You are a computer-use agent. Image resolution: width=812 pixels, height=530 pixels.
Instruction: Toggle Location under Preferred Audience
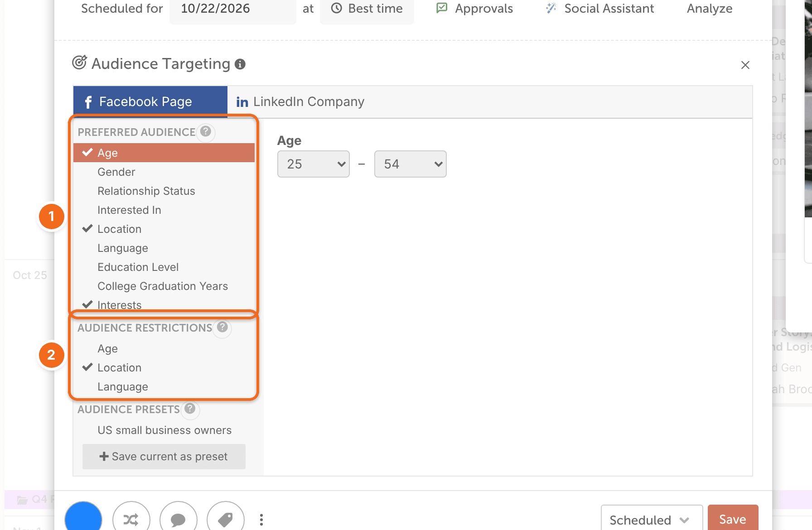click(x=164, y=229)
